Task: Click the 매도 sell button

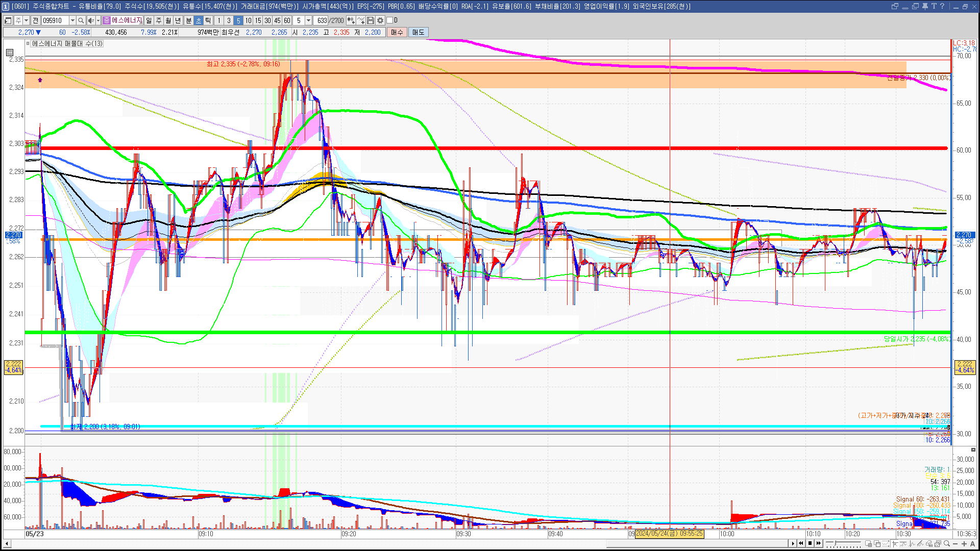Action: tap(419, 32)
